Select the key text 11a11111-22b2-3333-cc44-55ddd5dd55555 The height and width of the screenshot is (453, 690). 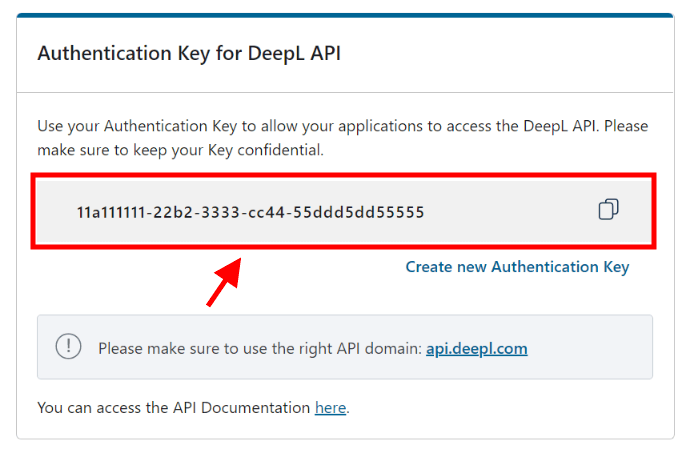point(251,212)
